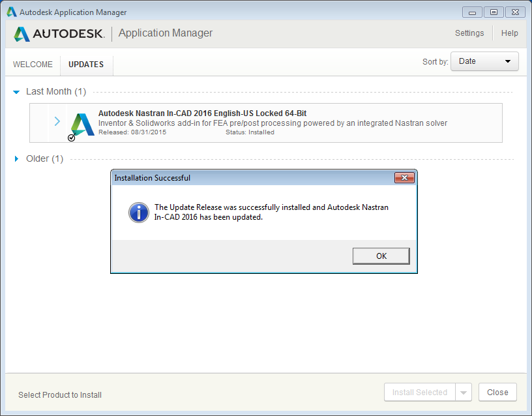
Task: Minimize the Application Manager window
Action: point(472,12)
